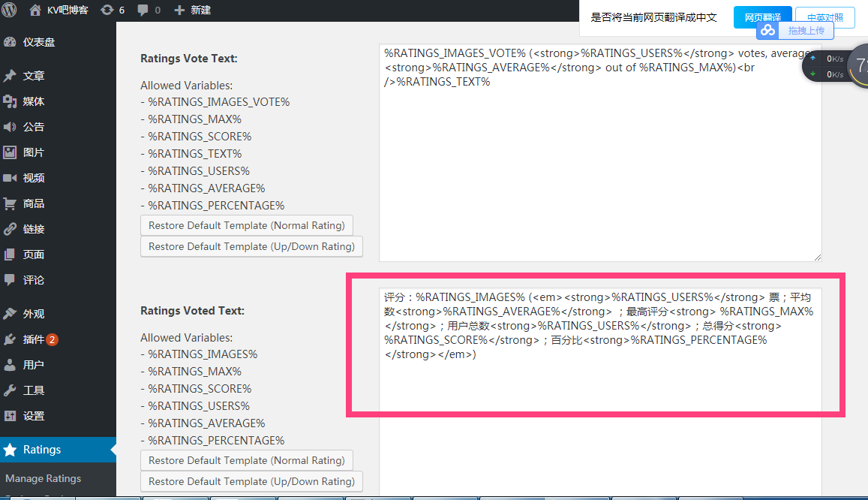Click the Ratings Vote Text label
The height and width of the screenshot is (500, 868).
pos(189,59)
